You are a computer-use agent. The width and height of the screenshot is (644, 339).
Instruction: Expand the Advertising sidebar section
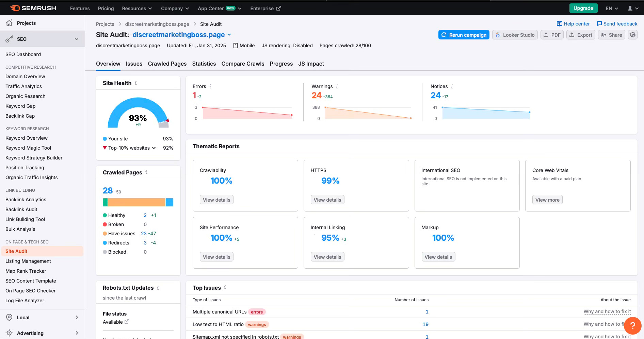(77, 333)
